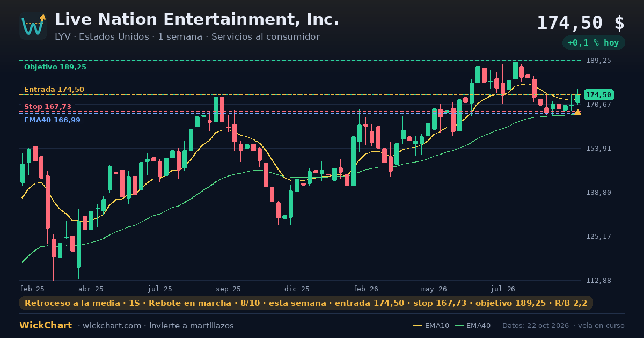The image size is (644, 338).
Task: Click the dic 25 date label
Action: [x=297, y=289]
